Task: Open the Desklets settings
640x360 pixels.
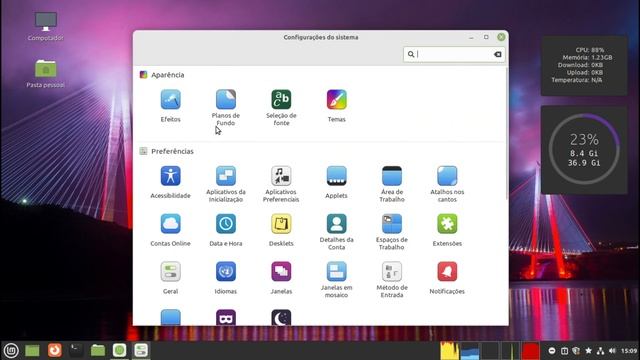Action: (281, 230)
